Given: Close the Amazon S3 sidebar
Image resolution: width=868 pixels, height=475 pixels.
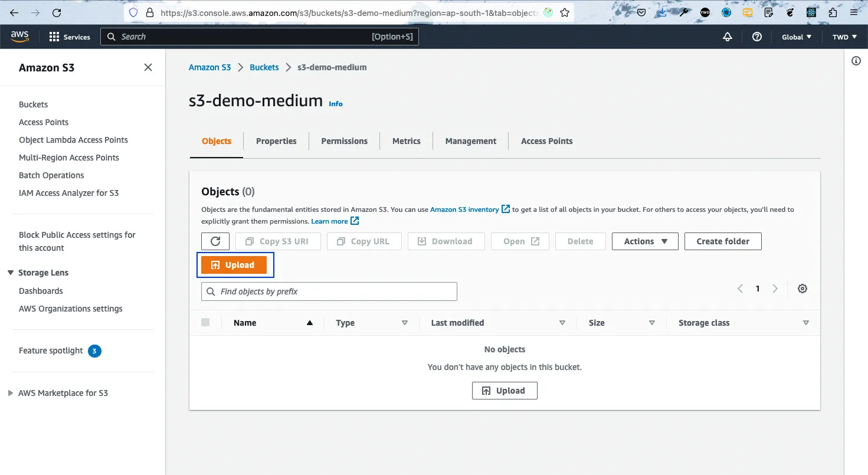Looking at the screenshot, I should (148, 67).
